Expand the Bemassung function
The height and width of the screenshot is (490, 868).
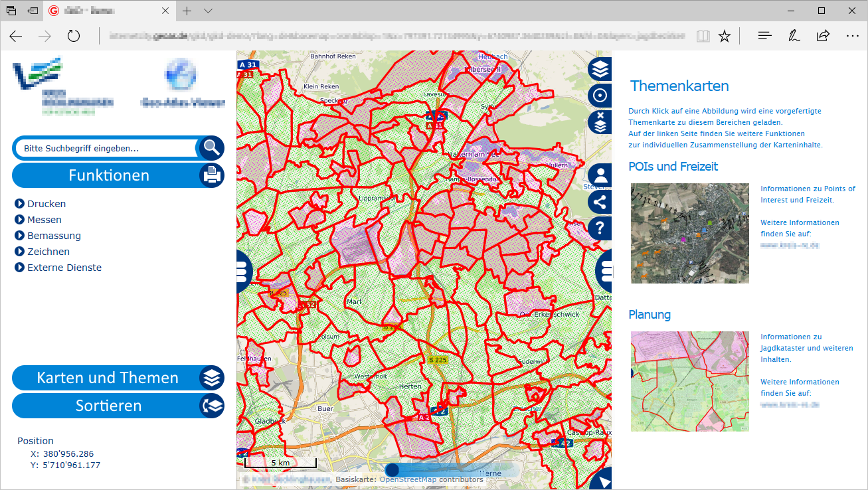pyautogui.click(x=48, y=236)
